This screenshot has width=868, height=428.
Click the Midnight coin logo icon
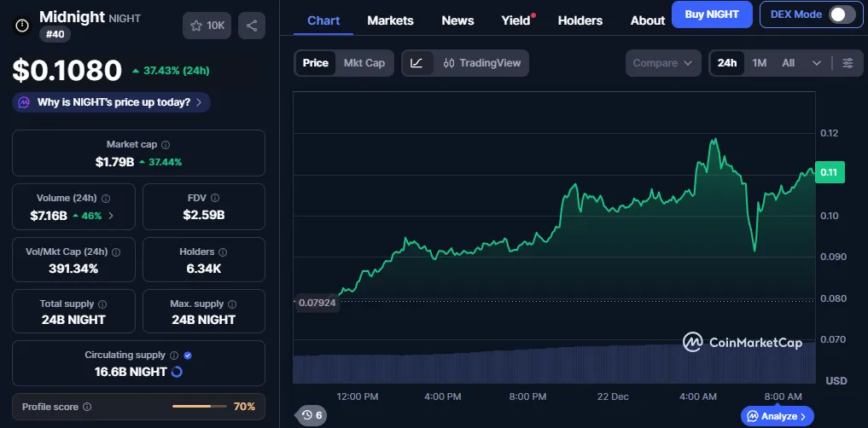pos(22,26)
